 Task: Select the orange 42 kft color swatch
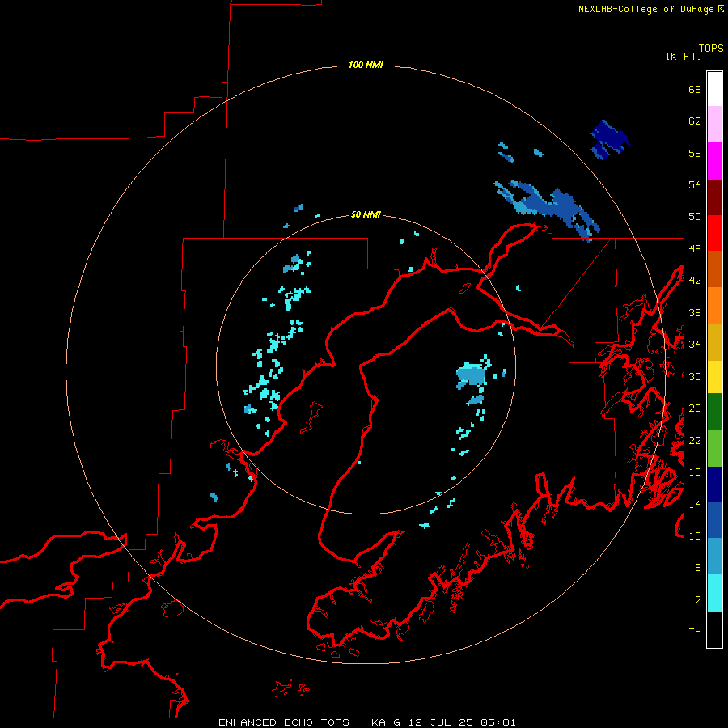(x=714, y=306)
